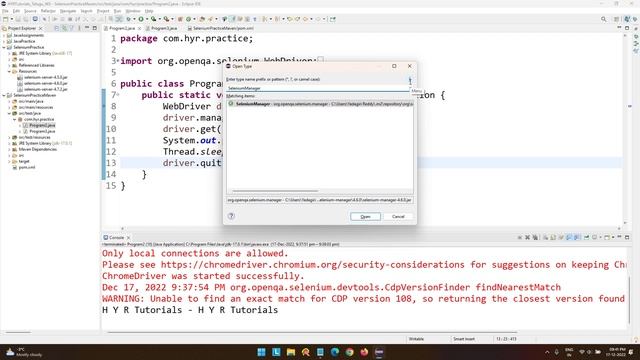
Task: Open the dropdown arrow beside the Run icon
Action: (147, 19)
